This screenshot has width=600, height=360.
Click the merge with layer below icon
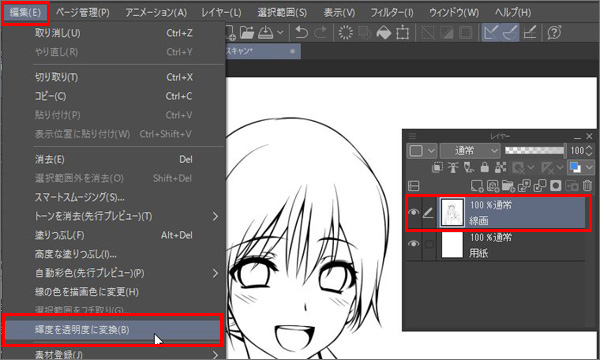tap(540, 186)
